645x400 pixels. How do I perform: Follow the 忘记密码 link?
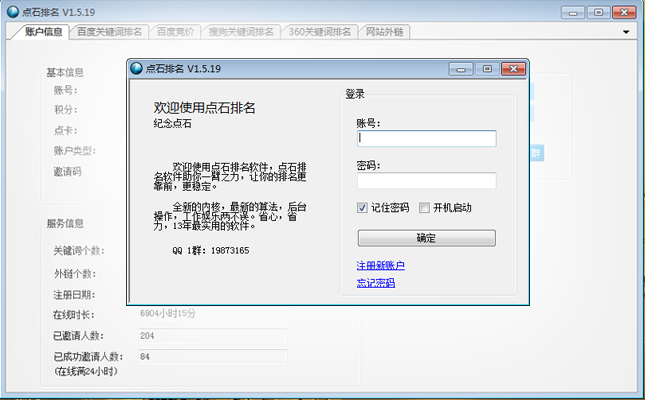coord(376,283)
